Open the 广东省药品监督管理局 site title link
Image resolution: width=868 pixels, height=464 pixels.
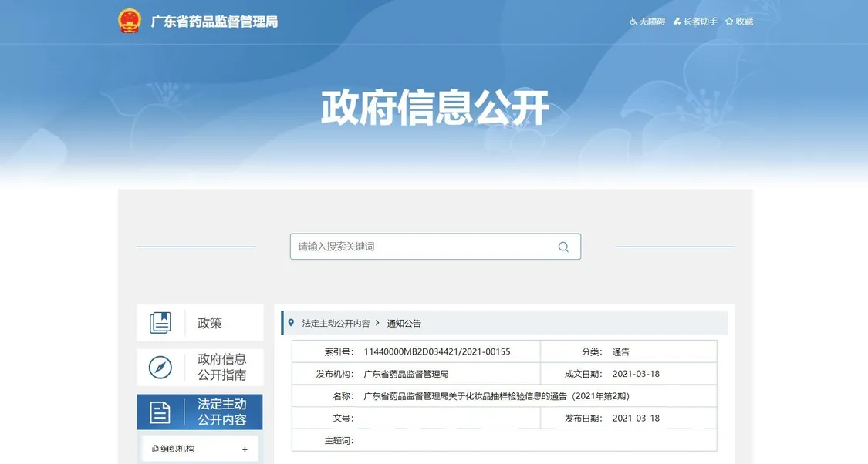pos(214,22)
